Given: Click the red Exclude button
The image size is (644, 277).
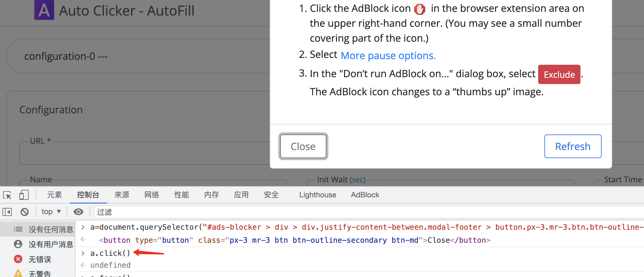Looking at the screenshot, I should (x=559, y=74).
